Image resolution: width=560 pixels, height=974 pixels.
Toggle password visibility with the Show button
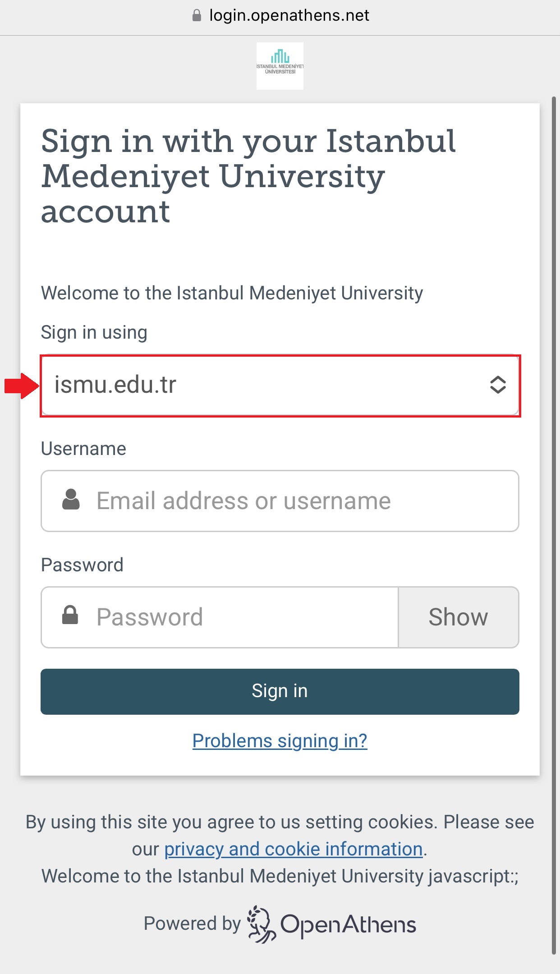458,617
